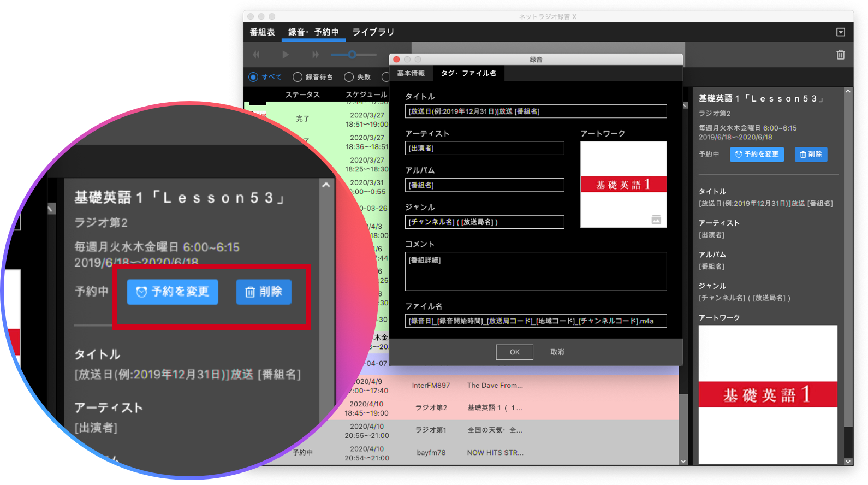Click the blue 削除 trash button in the right panel
868x485 pixels.
(811, 155)
